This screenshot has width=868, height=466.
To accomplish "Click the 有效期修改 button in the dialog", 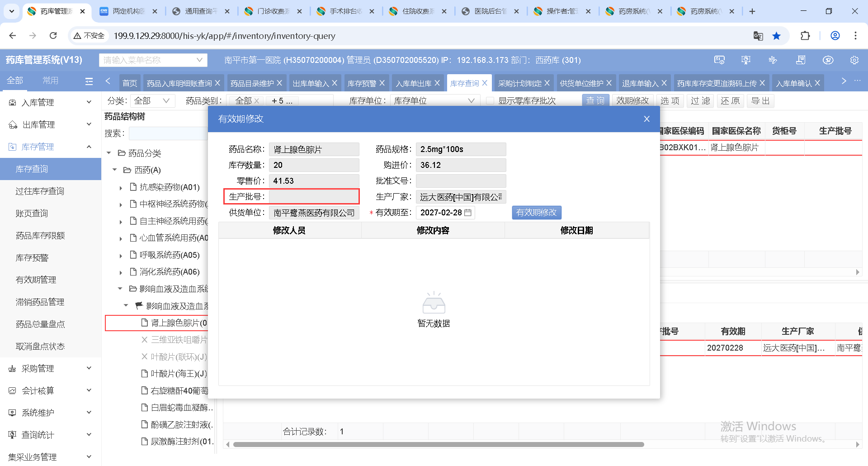I will pyautogui.click(x=537, y=213).
